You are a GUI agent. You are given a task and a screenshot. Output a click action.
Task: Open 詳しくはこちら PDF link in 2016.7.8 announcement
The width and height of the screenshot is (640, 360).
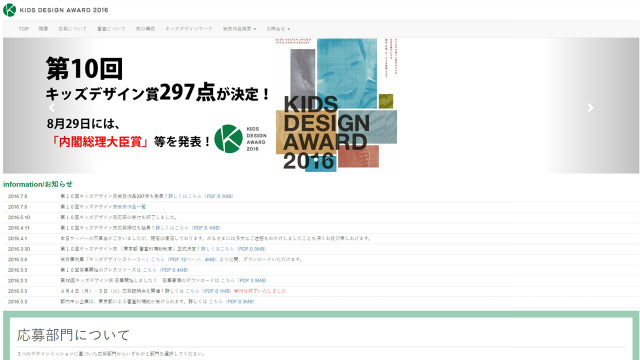(201, 196)
